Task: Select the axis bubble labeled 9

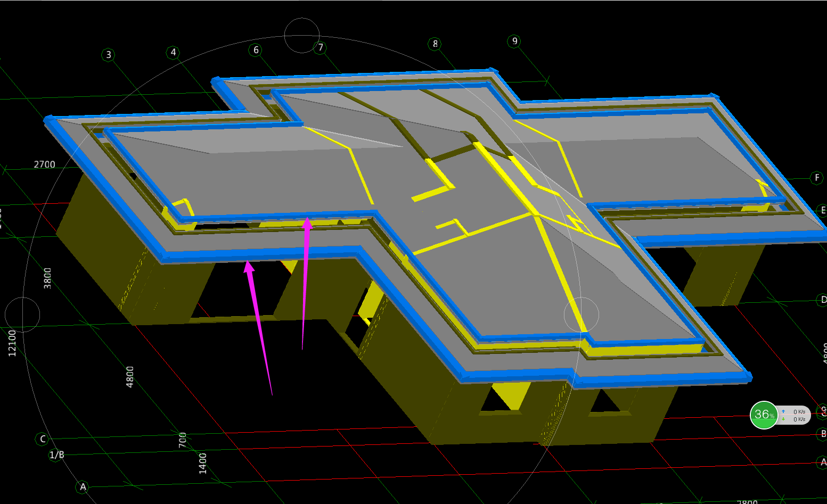Action: (514, 41)
